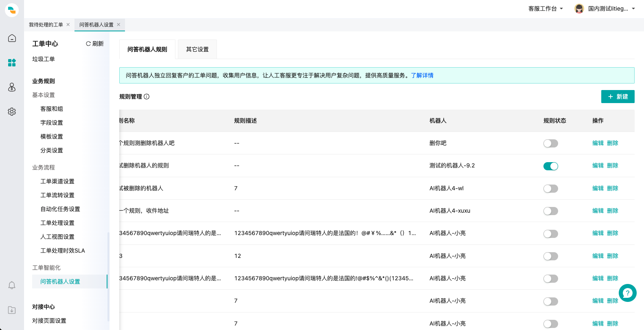Viewport: 644px width, 330px height.
Task: Open 模板设置 menu item
Action: pyautogui.click(x=52, y=136)
